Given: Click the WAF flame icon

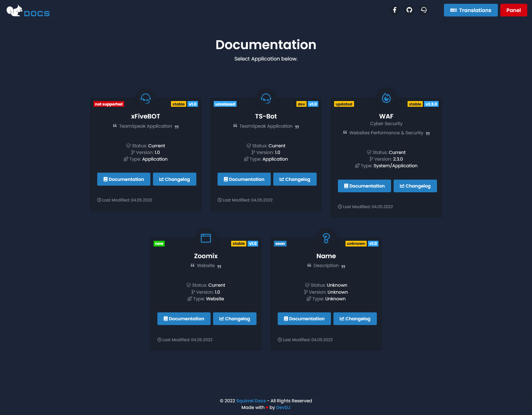Looking at the screenshot, I should coord(386,99).
